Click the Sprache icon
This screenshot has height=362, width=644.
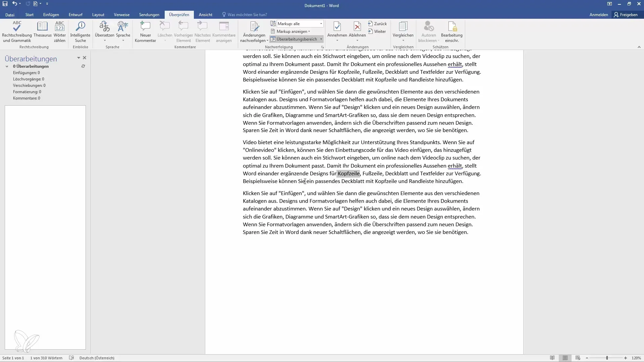(x=123, y=27)
